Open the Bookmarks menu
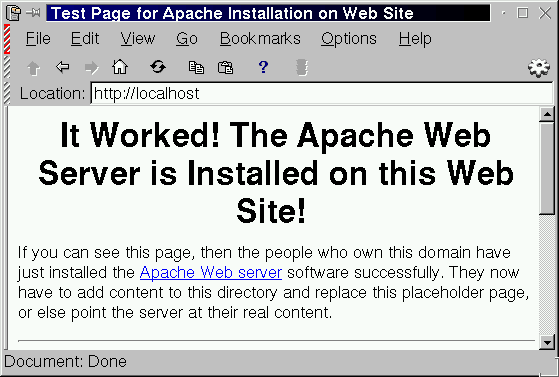This screenshot has height=377, width=559. tap(260, 39)
